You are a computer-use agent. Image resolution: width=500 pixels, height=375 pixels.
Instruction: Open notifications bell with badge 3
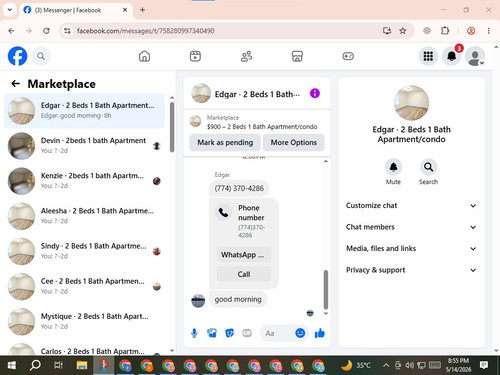click(x=452, y=56)
